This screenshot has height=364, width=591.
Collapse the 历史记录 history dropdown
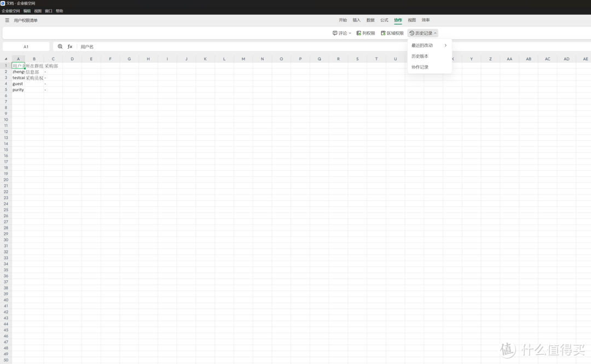click(x=423, y=33)
